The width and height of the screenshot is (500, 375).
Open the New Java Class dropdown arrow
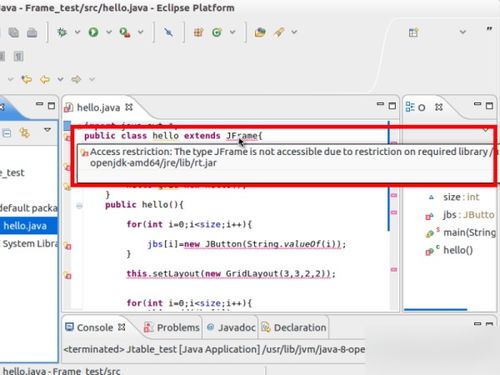point(233,32)
